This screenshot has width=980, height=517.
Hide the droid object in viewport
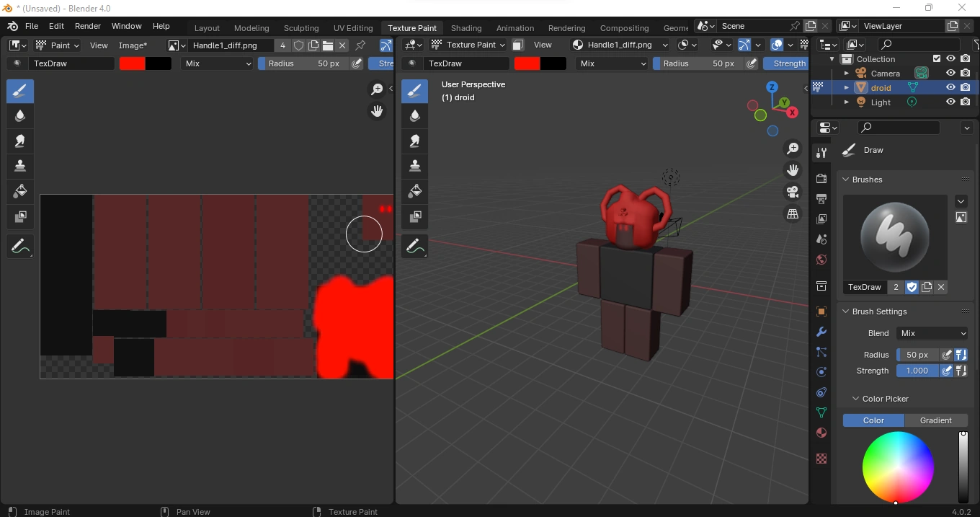click(x=950, y=87)
